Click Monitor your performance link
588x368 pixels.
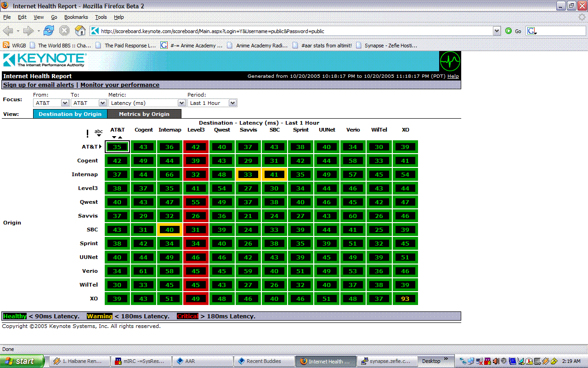(x=120, y=85)
